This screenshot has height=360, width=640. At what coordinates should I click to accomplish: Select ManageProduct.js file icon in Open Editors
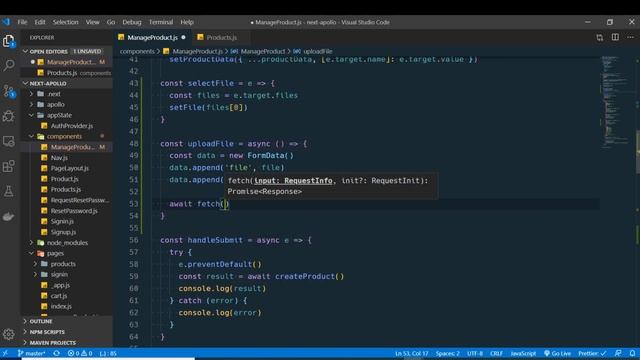tap(40, 62)
